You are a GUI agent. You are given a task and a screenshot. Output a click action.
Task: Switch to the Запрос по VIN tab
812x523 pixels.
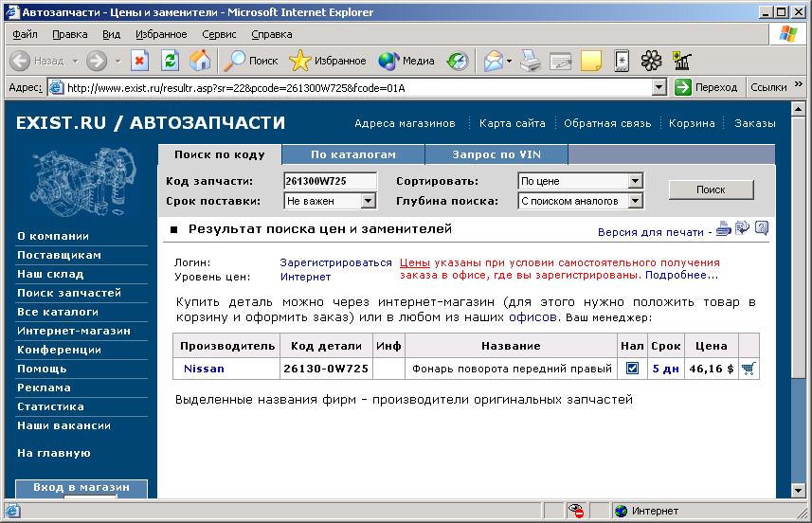tap(496, 154)
